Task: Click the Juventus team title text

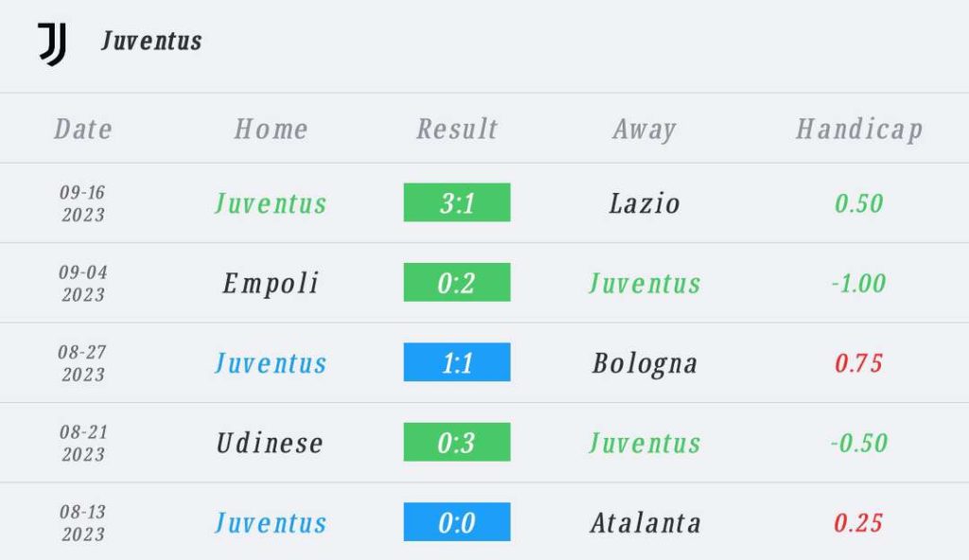Action: (151, 42)
